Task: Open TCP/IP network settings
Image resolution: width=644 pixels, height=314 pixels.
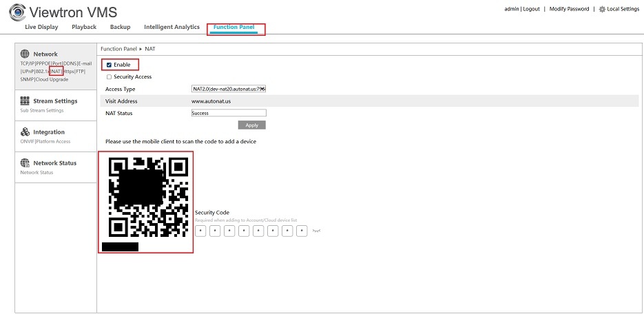Action: [27, 63]
